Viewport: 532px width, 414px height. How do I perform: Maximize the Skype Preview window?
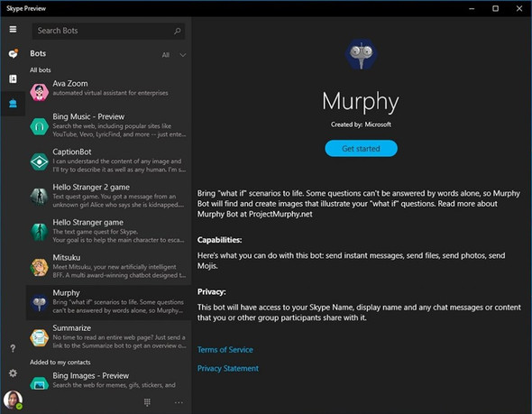[x=495, y=8]
